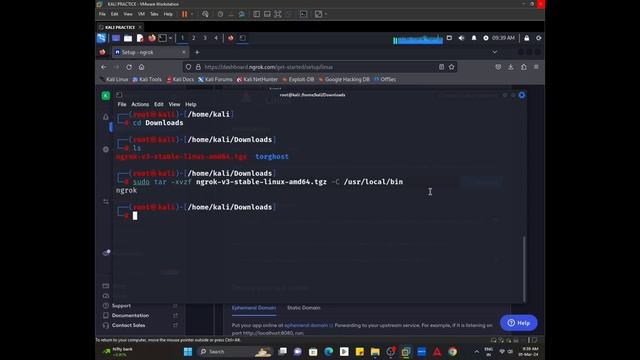Open the VMware Tabs menu

[154, 14]
